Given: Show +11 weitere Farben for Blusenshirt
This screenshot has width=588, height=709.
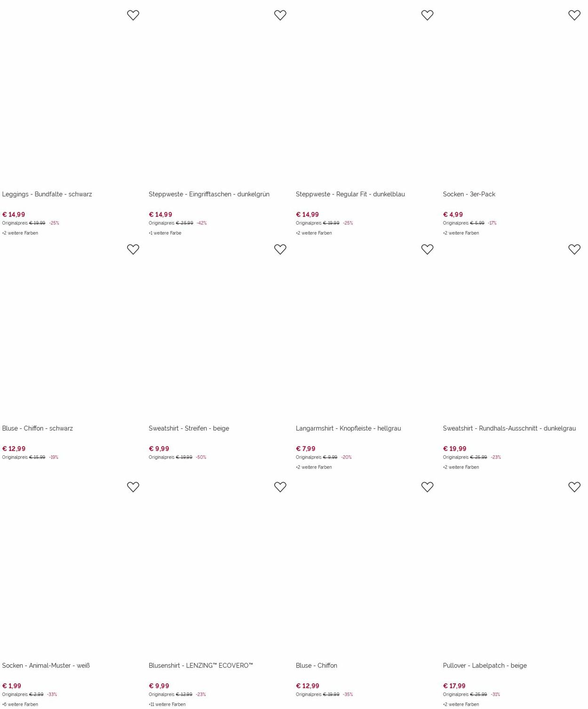Looking at the screenshot, I should pos(167,704).
